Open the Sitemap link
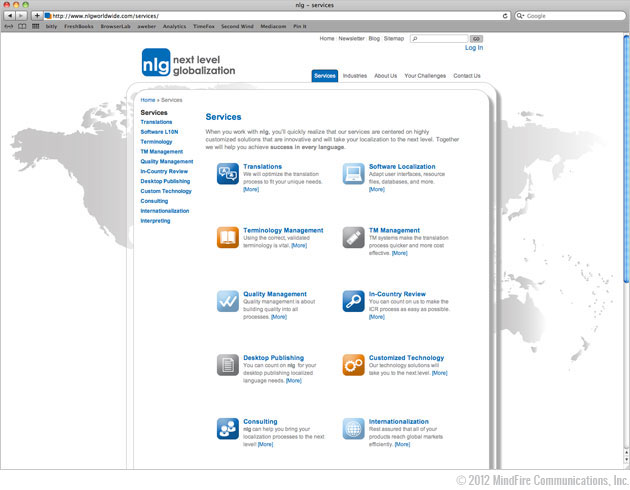 [394, 39]
